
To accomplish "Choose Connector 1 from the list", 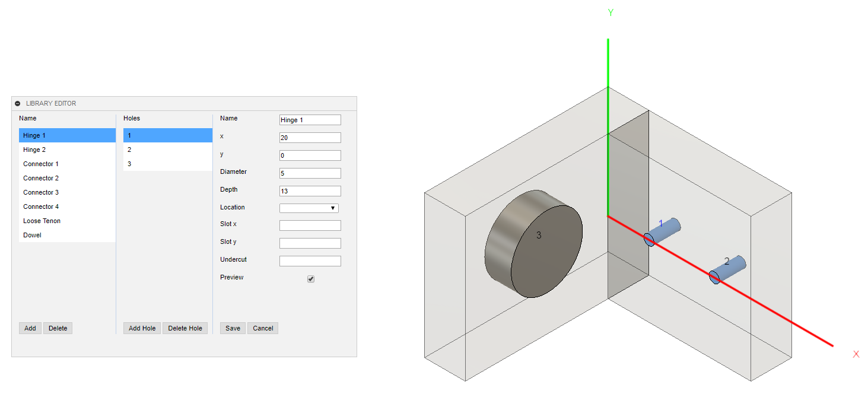I will coord(41,164).
